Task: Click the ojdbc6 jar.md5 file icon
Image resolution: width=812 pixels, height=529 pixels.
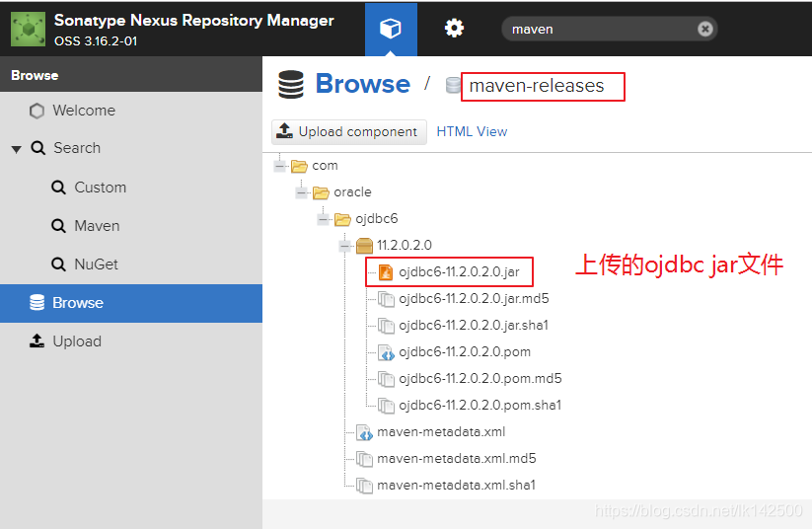Action: (x=386, y=299)
